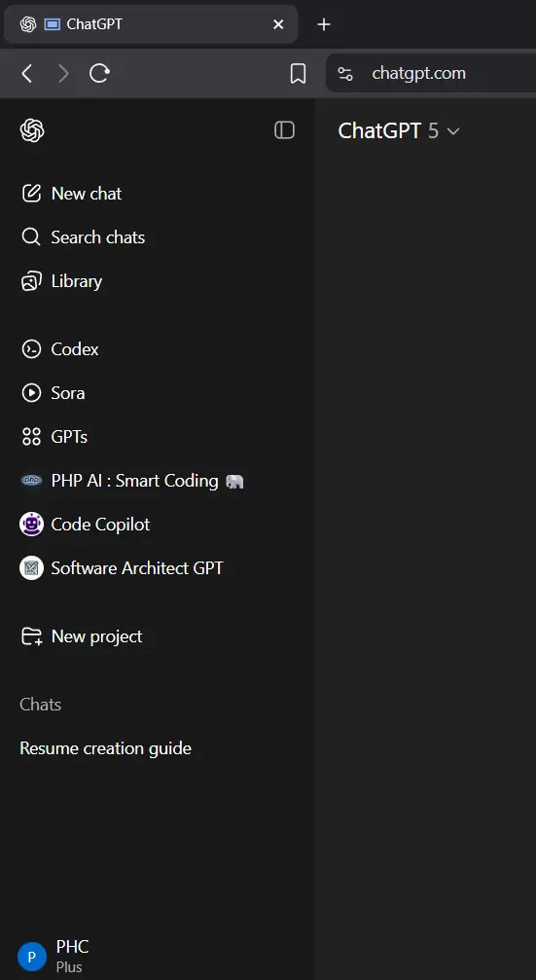
Task: Expand the ChatGPT 5 model selector
Action: click(x=399, y=130)
